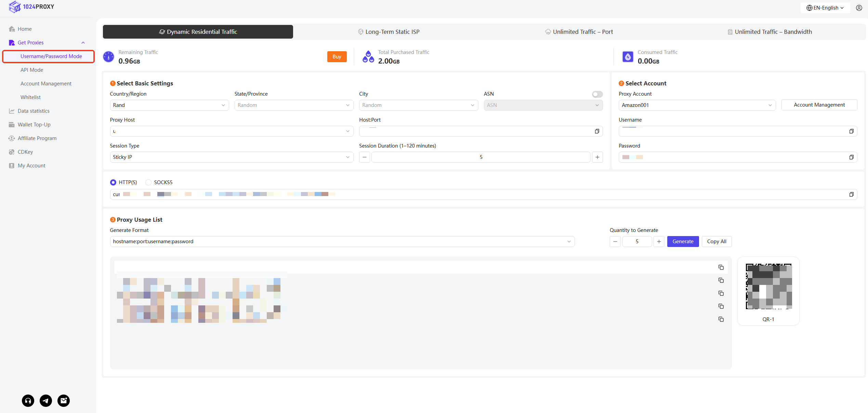Screen dimensions: 868x413
Task: Copy the Username field value
Action: tap(851, 131)
